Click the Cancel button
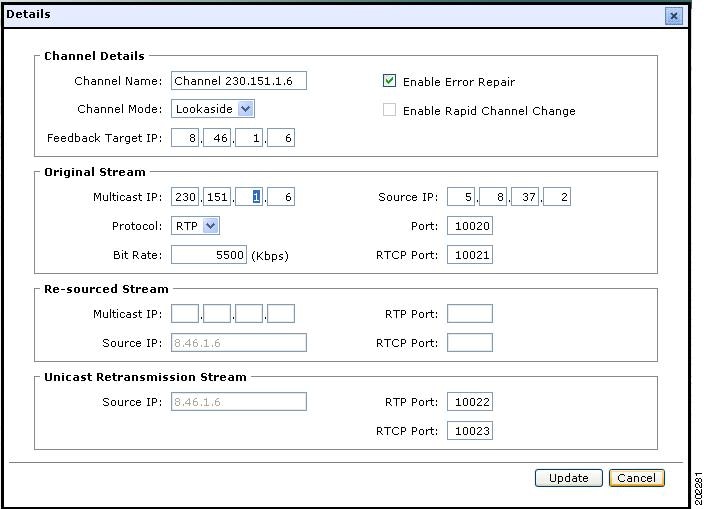Viewport: 704px width, 509px height. (637, 478)
